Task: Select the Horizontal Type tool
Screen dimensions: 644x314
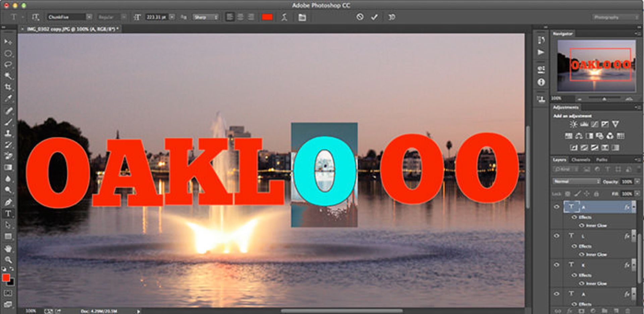Action: pyautogui.click(x=8, y=214)
